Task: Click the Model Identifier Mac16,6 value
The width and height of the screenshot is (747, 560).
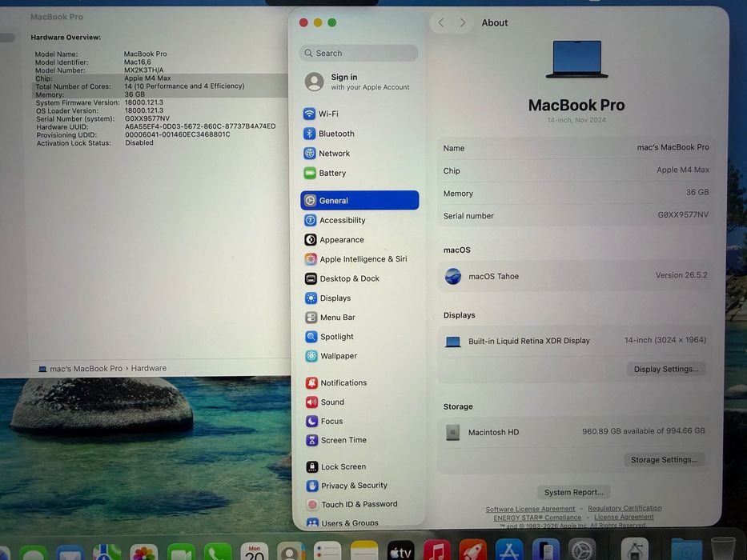Action: point(138,62)
